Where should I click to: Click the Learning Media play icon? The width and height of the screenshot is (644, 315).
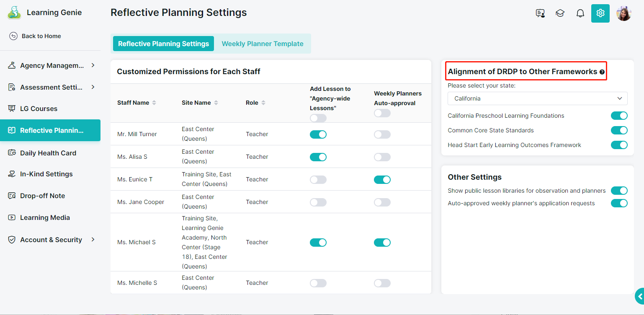click(12, 217)
